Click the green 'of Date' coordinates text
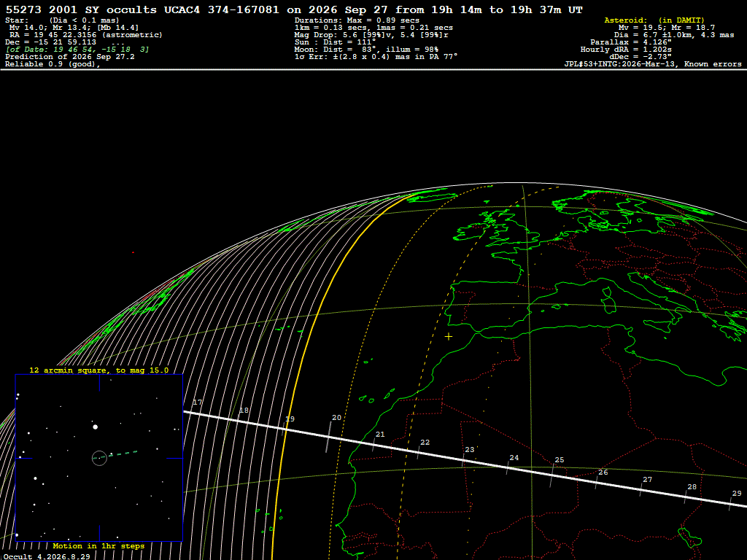 (77, 50)
